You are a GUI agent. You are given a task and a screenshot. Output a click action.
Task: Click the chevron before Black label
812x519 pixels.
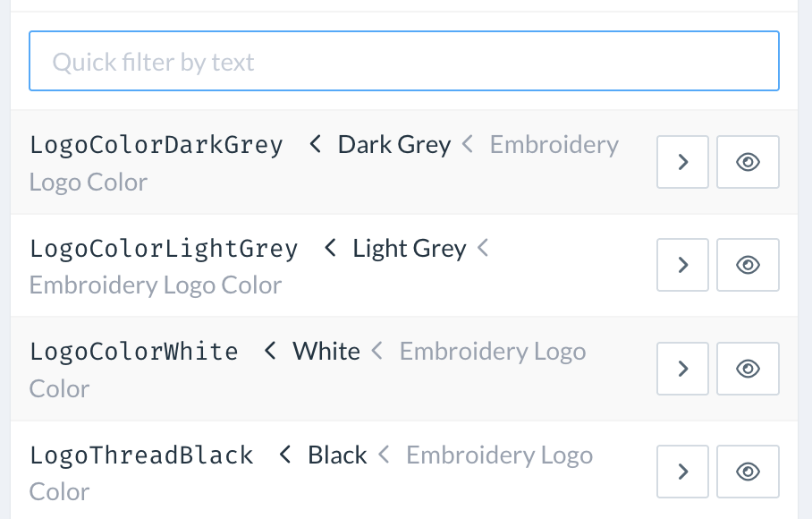pyautogui.click(x=285, y=455)
